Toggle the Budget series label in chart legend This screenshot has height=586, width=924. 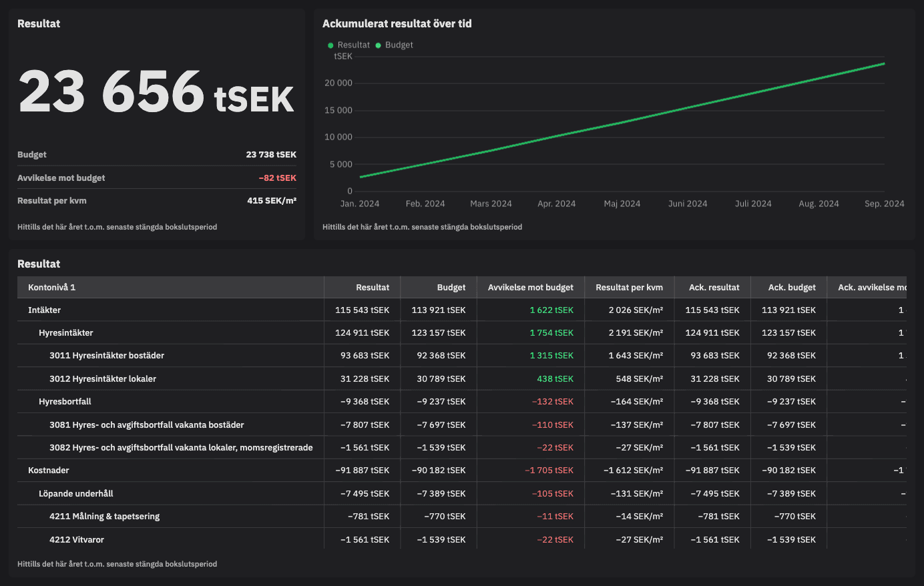(399, 45)
